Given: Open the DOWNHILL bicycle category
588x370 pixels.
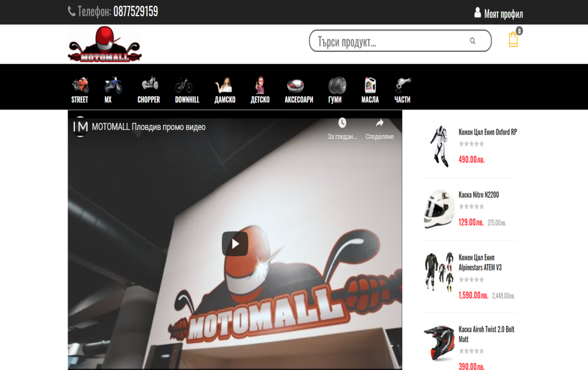Looking at the screenshot, I should (x=187, y=90).
